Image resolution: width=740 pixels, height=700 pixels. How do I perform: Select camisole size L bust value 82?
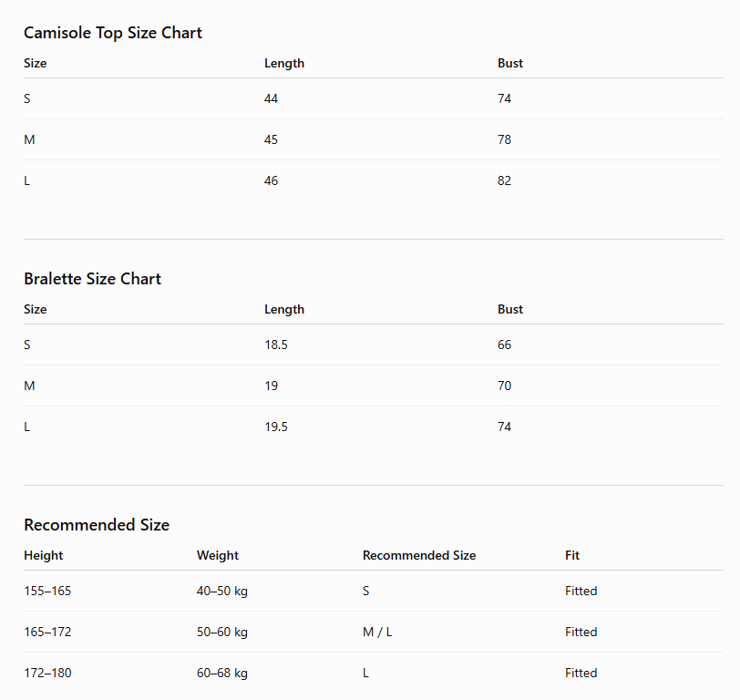504,180
